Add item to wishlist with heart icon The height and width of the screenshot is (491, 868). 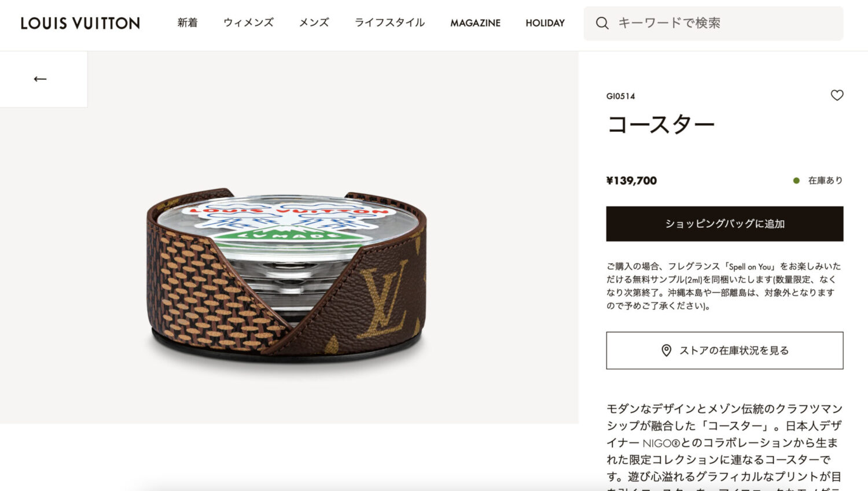pyautogui.click(x=837, y=95)
